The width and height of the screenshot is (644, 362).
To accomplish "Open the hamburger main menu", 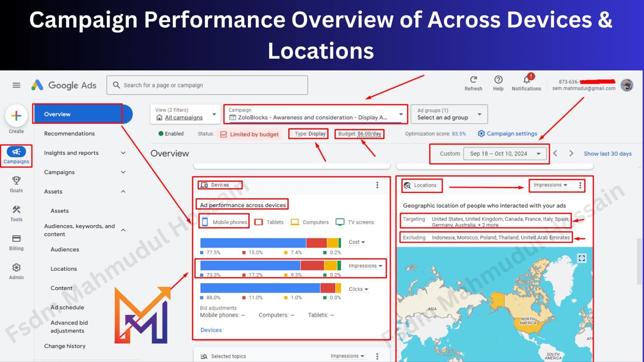I will click(17, 85).
